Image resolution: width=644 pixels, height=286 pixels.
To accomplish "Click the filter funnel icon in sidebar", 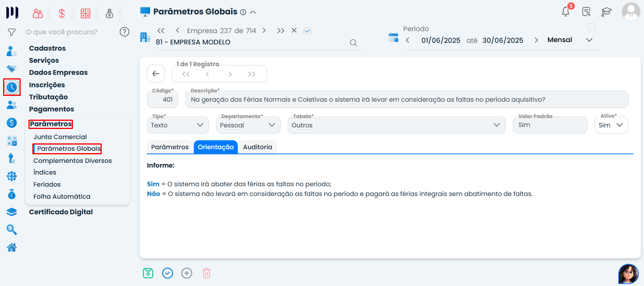I will 12,32.
